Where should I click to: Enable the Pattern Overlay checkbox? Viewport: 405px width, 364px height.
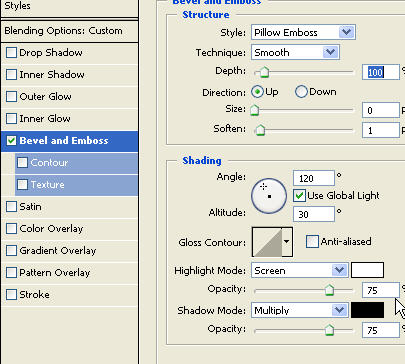pyautogui.click(x=11, y=273)
